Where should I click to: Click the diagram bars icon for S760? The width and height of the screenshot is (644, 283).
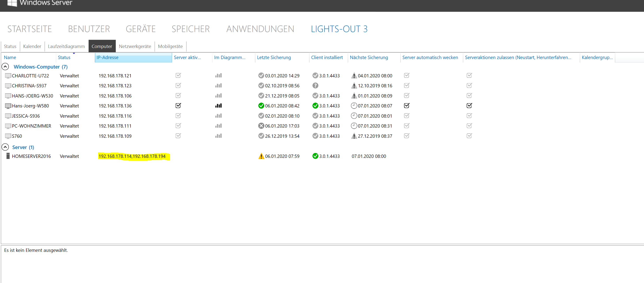pyautogui.click(x=218, y=136)
